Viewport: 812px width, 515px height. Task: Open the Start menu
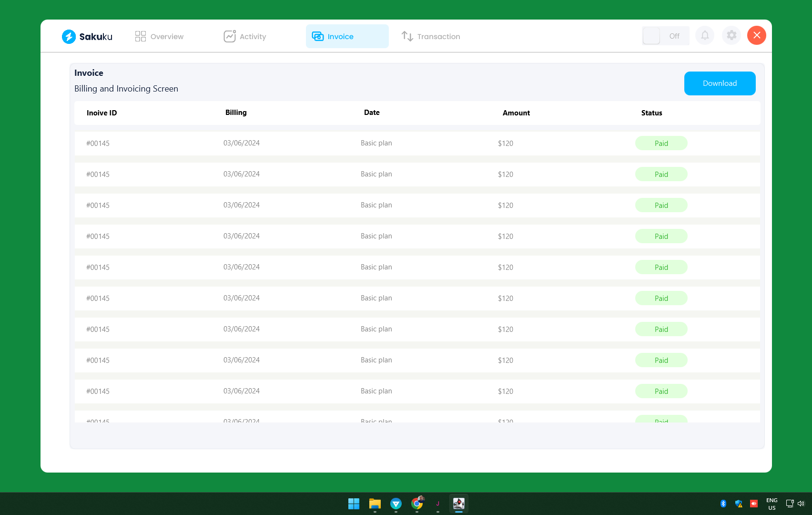pyautogui.click(x=354, y=504)
